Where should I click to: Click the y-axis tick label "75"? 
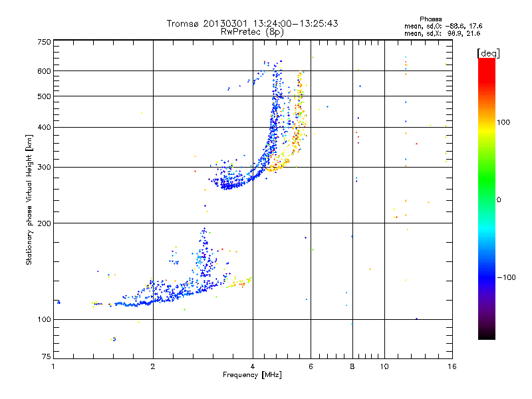pos(47,356)
